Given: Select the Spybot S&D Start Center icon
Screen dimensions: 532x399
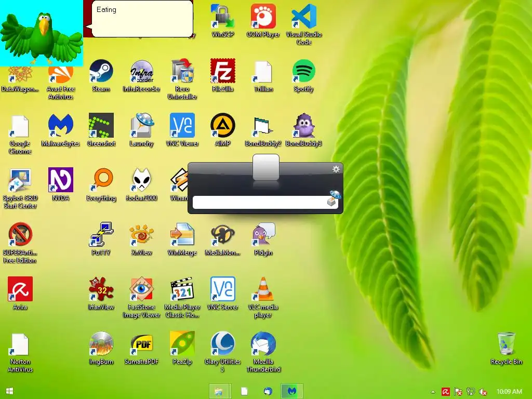Looking at the screenshot, I should pyautogui.click(x=20, y=188).
